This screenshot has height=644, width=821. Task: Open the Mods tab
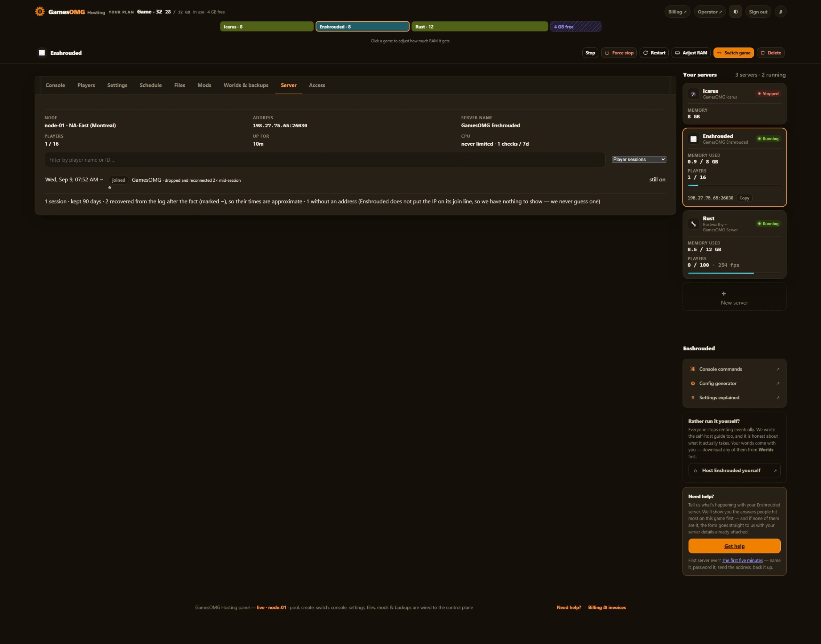(x=204, y=85)
